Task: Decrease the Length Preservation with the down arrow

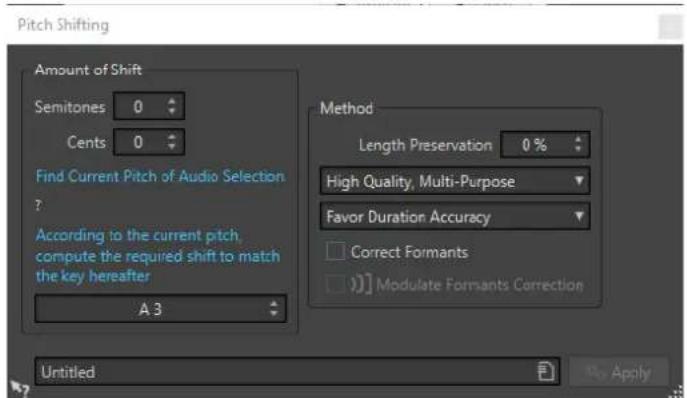Action: 578,149
